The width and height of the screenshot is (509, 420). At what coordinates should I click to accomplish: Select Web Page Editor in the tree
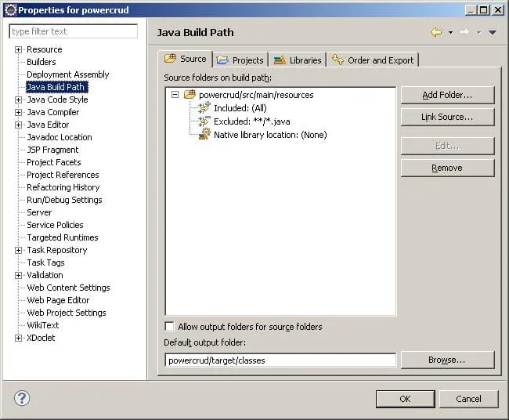pyautogui.click(x=58, y=300)
